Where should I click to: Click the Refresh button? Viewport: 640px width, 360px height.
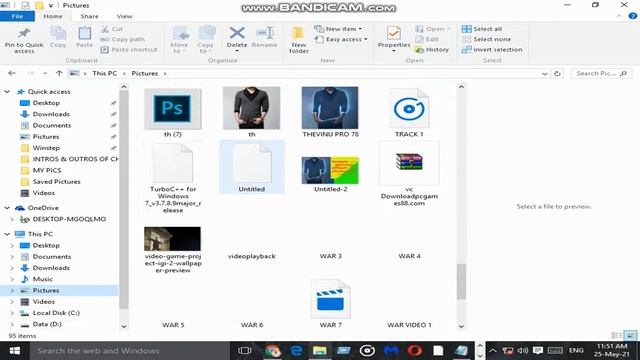coord(557,74)
